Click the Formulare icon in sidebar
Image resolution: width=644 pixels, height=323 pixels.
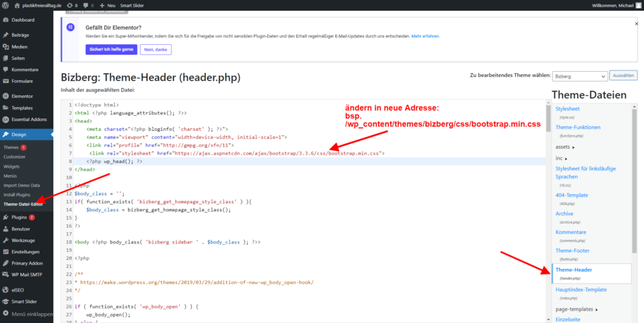(6, 81)
